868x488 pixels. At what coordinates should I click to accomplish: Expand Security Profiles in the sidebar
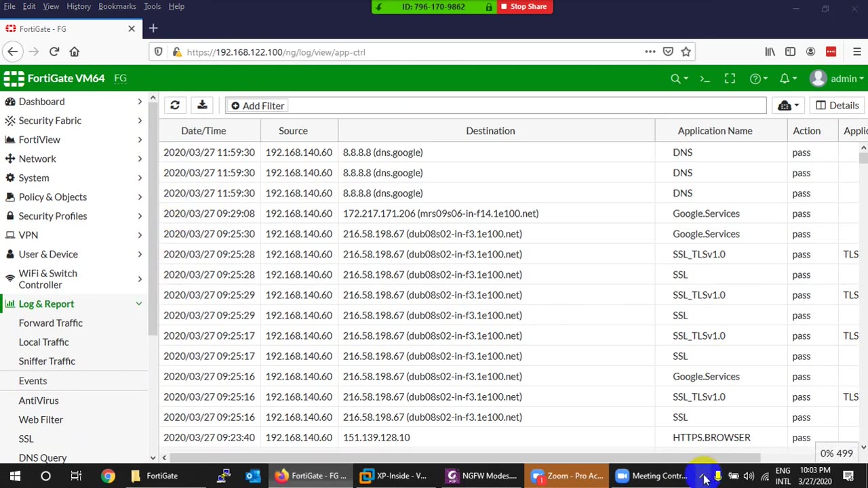(x=74, y=216)
